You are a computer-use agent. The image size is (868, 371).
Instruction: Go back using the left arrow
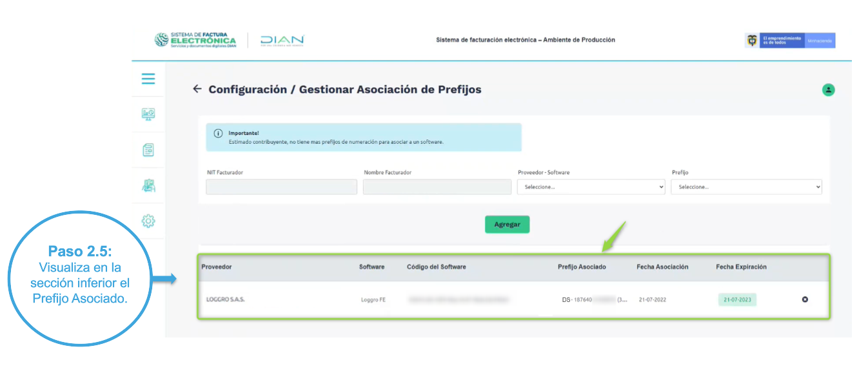pyautogui.click(x=197, y=89)
